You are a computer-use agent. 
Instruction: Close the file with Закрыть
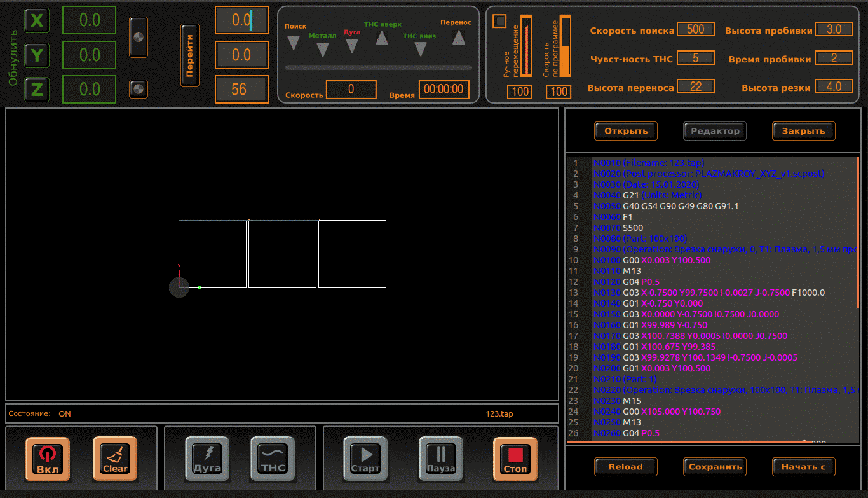tap(804, 131)
